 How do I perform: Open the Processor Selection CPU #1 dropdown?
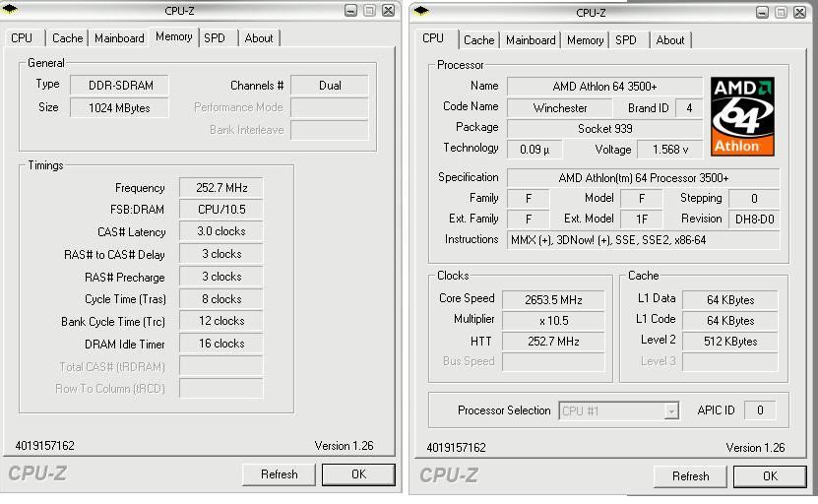(x=619, y=411)
